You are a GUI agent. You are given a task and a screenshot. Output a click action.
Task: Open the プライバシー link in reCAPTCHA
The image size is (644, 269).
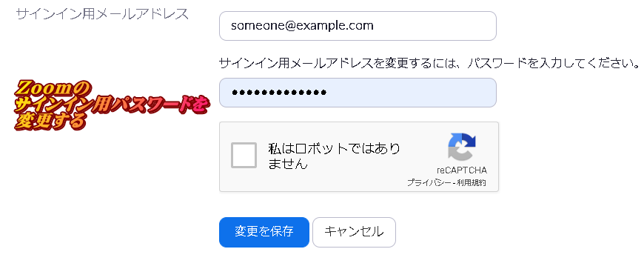tap(429, 182)
